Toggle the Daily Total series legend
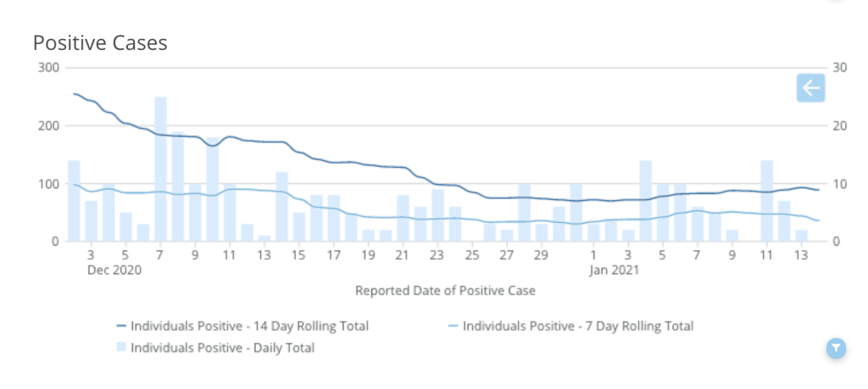 coord(222,347)
